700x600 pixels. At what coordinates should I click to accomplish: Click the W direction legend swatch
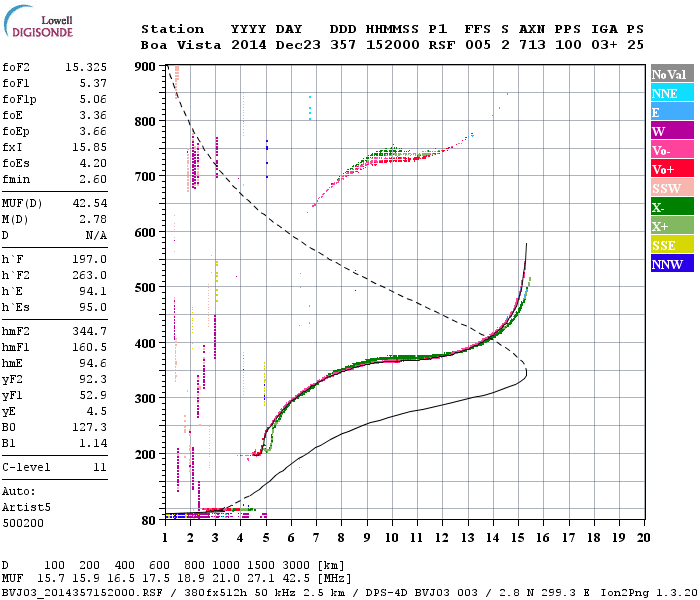(672, 131)
